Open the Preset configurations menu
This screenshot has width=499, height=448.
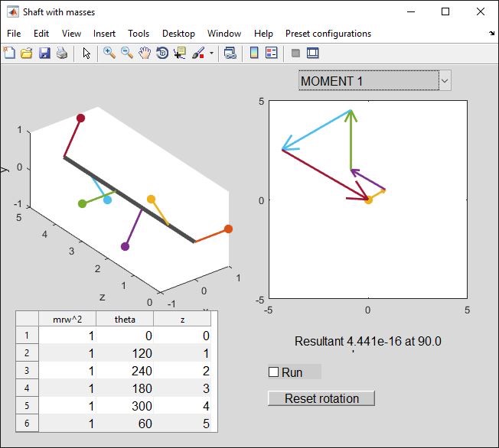click(x=328, y=34)
